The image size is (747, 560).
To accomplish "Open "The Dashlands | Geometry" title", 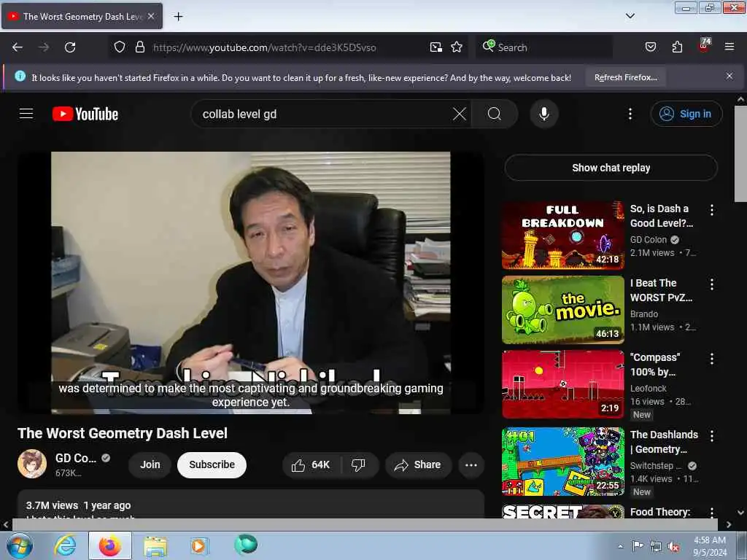I will pyautogui.click(x=664, y=442).
